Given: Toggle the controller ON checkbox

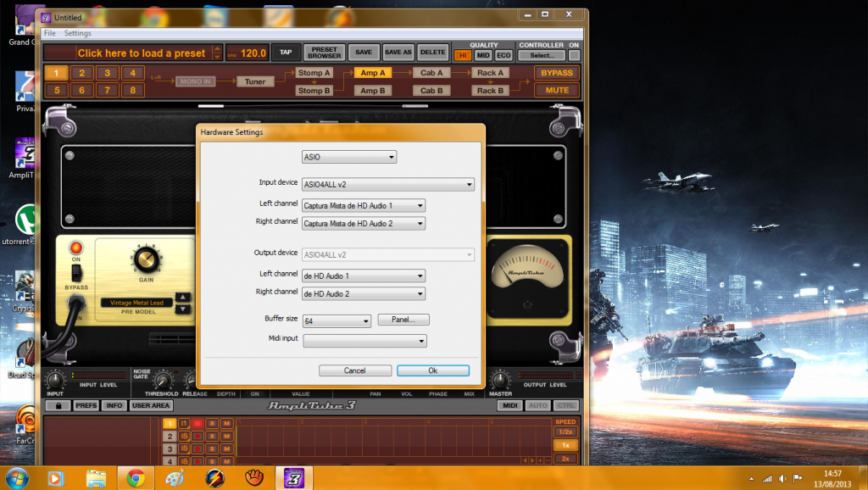Looking at the screenshot, I should tap(574, 55).
